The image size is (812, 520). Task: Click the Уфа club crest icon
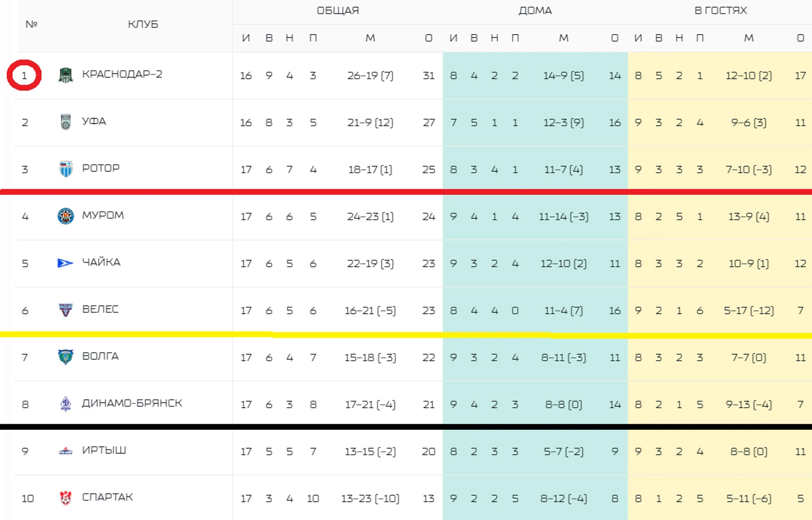coord(66,122)
